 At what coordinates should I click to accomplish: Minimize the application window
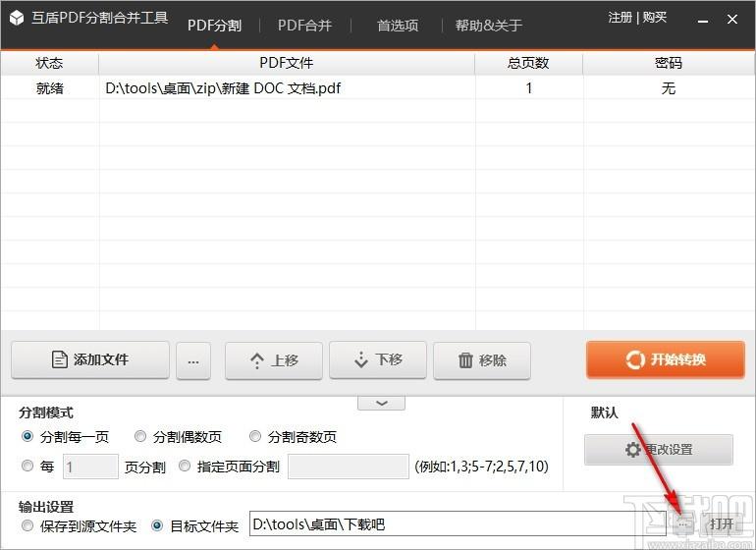[703, 20]
